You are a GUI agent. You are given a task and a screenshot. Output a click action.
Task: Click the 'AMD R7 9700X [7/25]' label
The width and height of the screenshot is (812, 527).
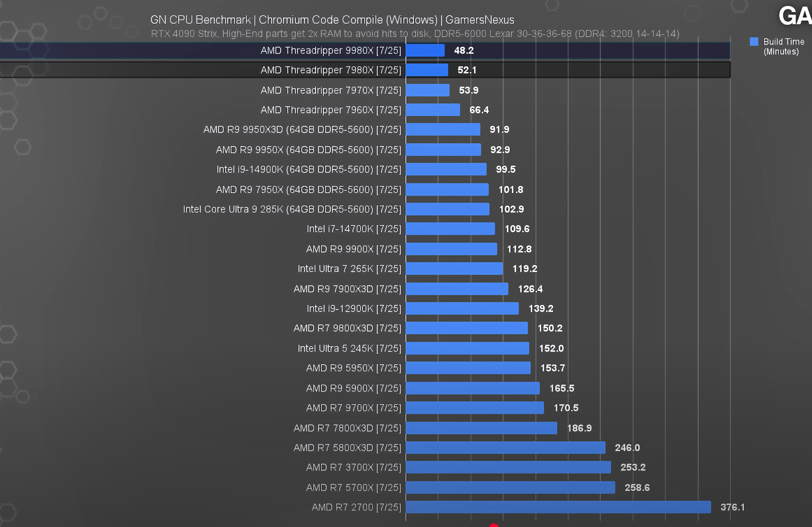coord(353,408)
